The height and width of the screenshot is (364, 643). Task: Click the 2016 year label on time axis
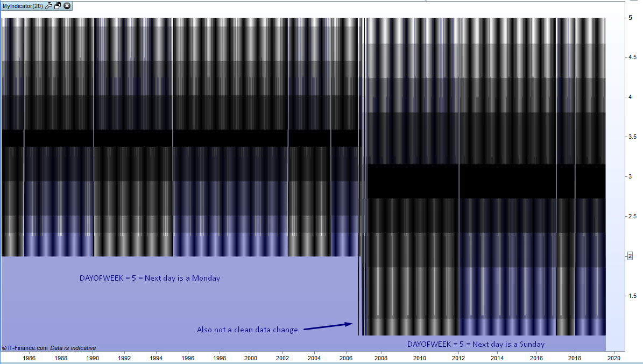(x=536, y=358)
